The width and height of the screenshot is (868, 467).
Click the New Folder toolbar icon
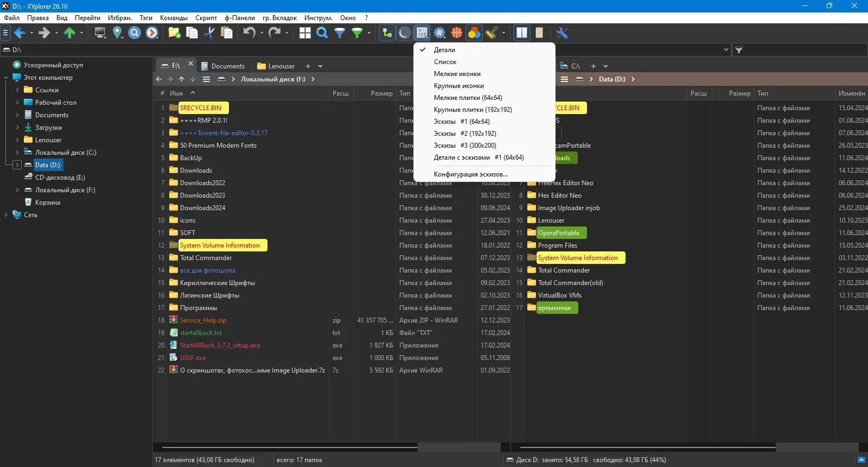(x=175, y=33)
